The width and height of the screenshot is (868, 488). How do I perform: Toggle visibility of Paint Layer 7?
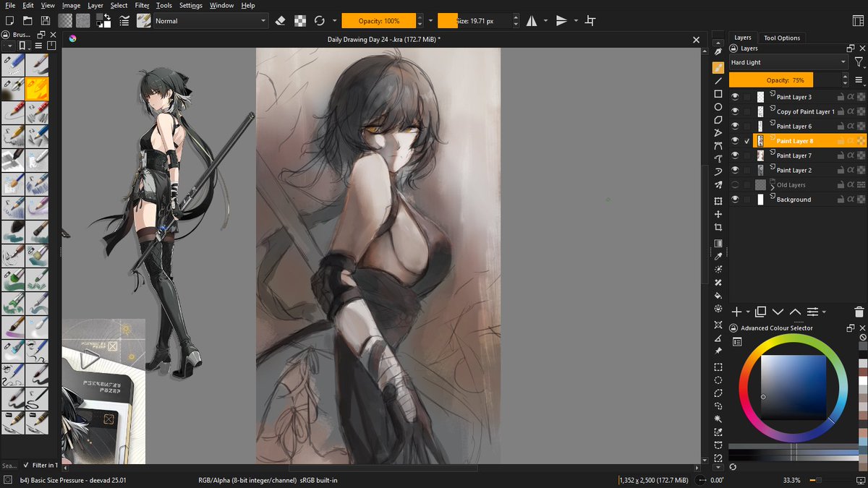(735, 155)
